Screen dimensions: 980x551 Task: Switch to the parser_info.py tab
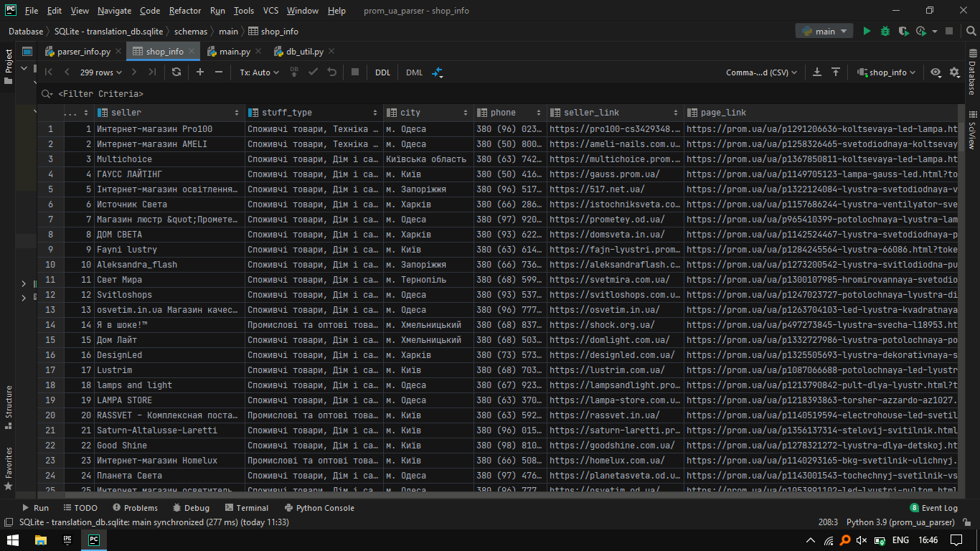point(84,52)
